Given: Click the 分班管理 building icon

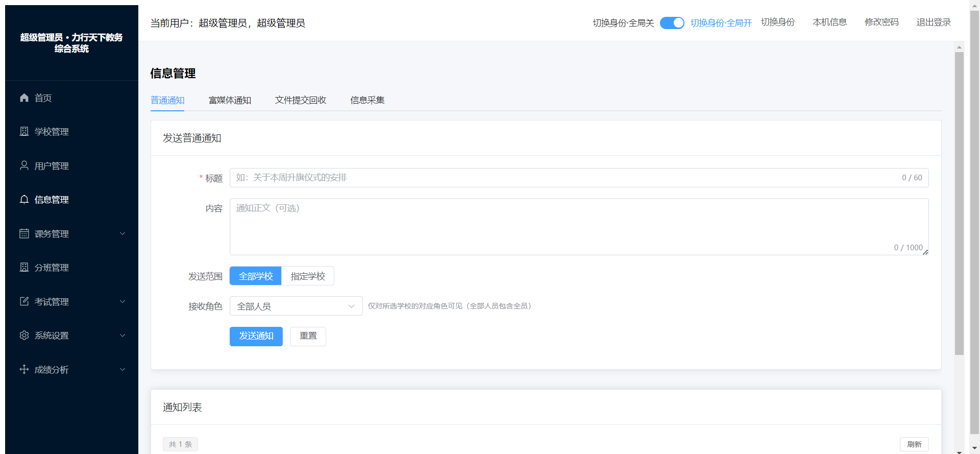Looking at the screenshot, I should (24, 267).
